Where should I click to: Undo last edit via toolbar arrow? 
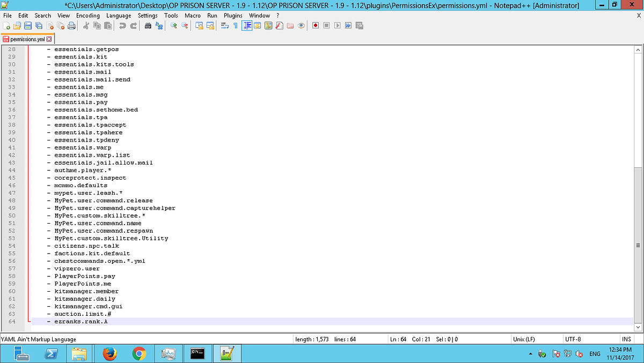click(122, 25)
